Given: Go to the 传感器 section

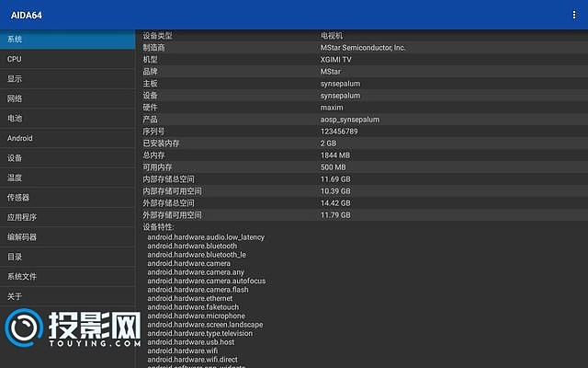Looking at the screenshot, I should pos(67,198).
